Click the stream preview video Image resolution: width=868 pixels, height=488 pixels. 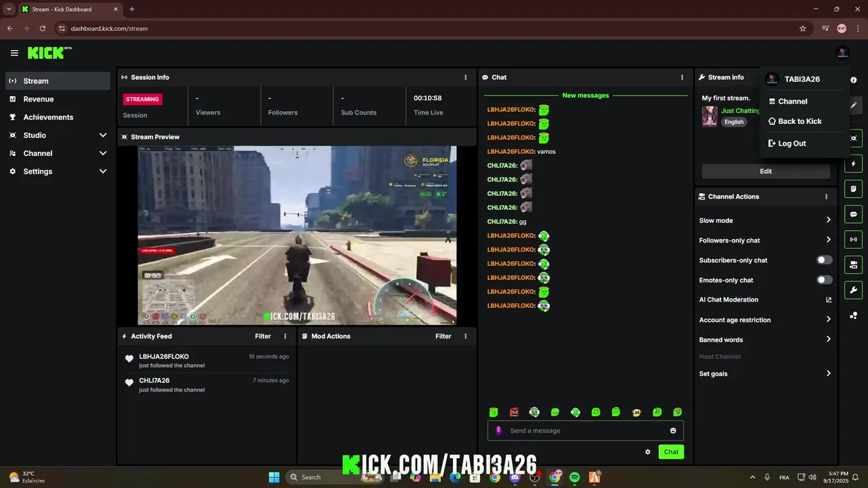click(x=297, y=235)
